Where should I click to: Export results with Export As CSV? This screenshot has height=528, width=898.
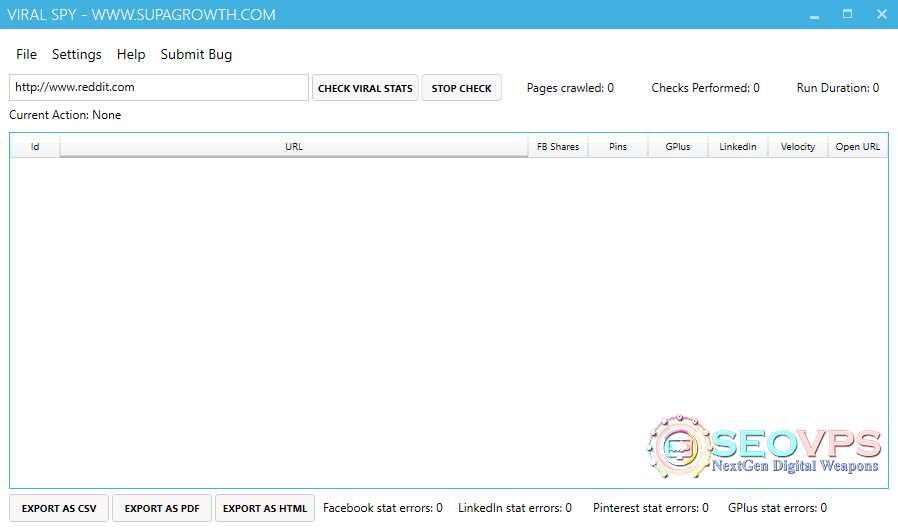click(x=59, y=508)
